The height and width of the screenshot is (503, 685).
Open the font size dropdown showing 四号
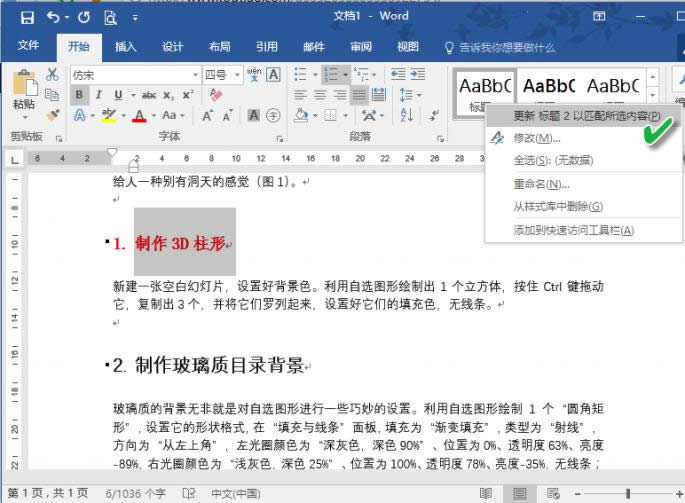point(220,75)
